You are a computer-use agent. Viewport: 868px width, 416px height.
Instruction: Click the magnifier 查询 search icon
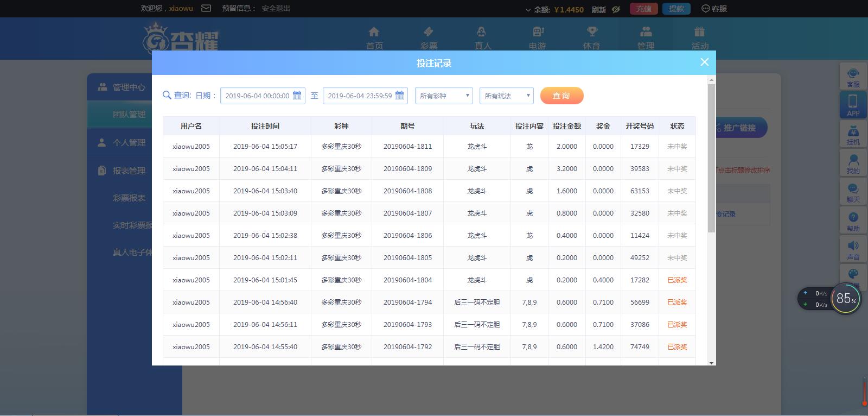[x=167, y=95]
